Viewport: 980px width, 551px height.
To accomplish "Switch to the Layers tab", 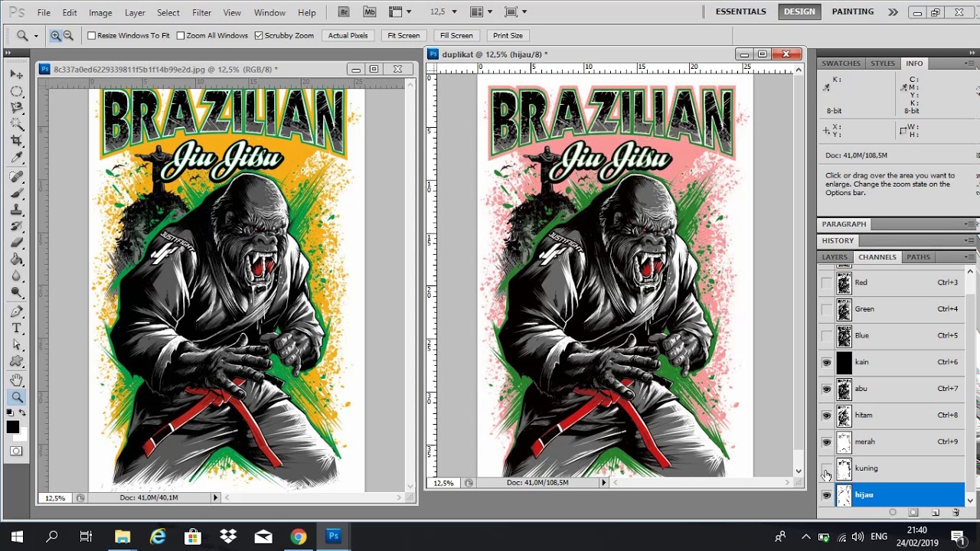I will (835, 257).
